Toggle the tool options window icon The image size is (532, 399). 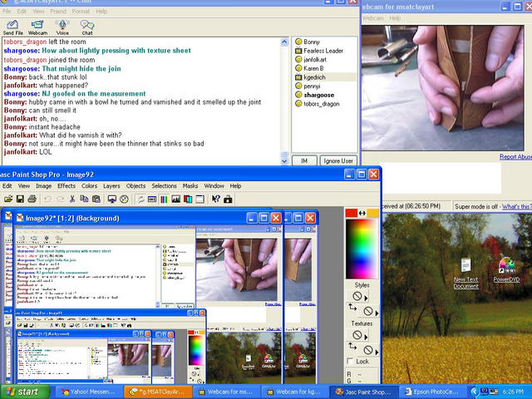[152, 199]
